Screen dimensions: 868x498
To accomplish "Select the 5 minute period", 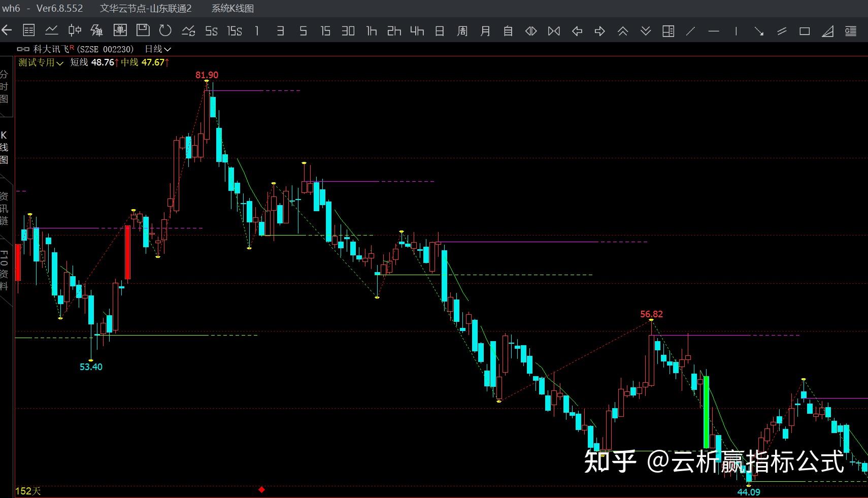I will pyautogui.click(x=303, y=31).
